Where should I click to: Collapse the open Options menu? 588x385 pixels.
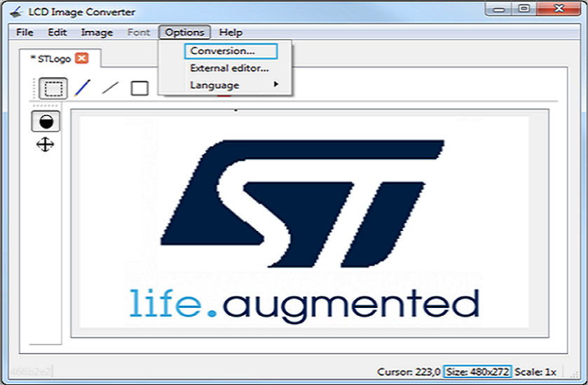click(184, 32)
